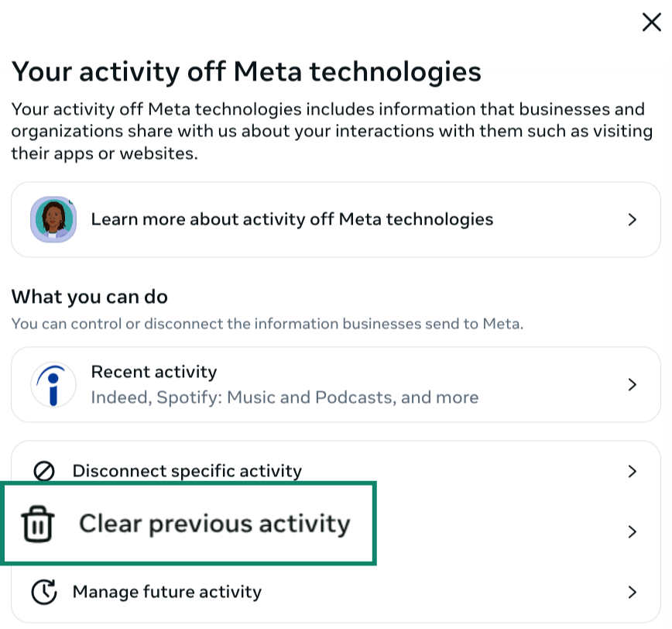Click Learn more about activity off Meta technologies
The image size is (672, 629).
pos(293,219)
